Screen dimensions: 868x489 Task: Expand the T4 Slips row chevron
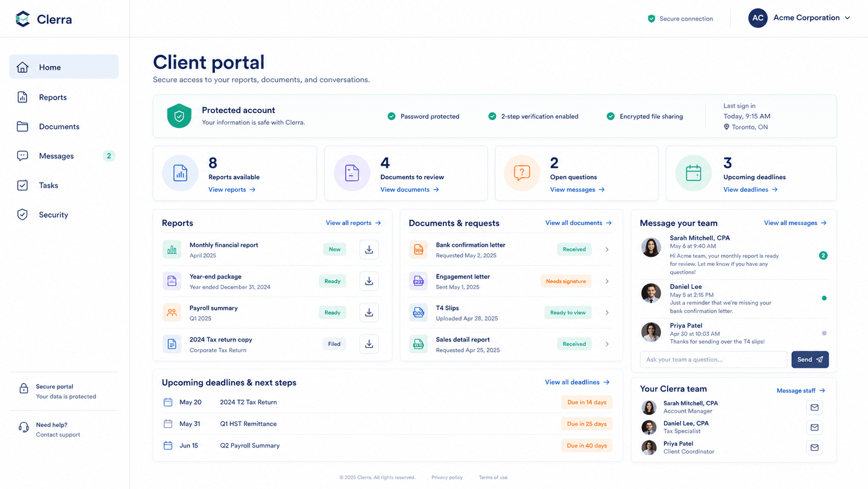pyautogui.click(x=607, y=312)
